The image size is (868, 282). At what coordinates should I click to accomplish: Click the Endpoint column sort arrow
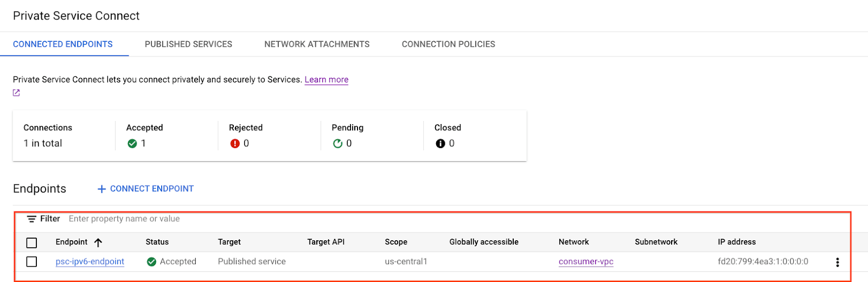[x=98, y=242]
